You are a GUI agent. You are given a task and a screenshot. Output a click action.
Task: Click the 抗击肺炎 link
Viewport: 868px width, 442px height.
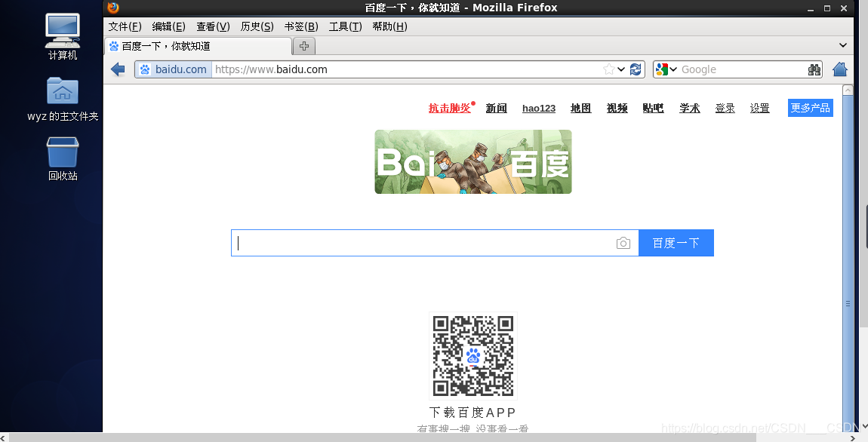pos(450,108)
